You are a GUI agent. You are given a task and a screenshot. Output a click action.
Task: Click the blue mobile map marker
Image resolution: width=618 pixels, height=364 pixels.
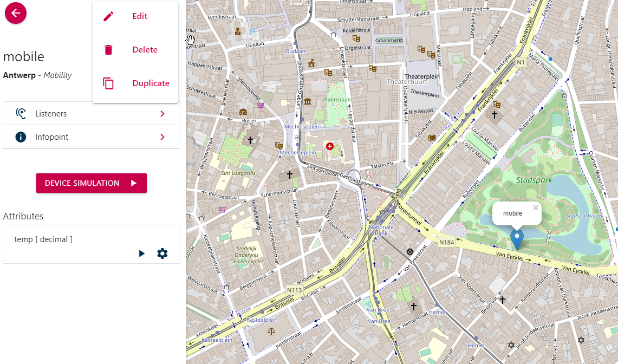pos(517,238)
